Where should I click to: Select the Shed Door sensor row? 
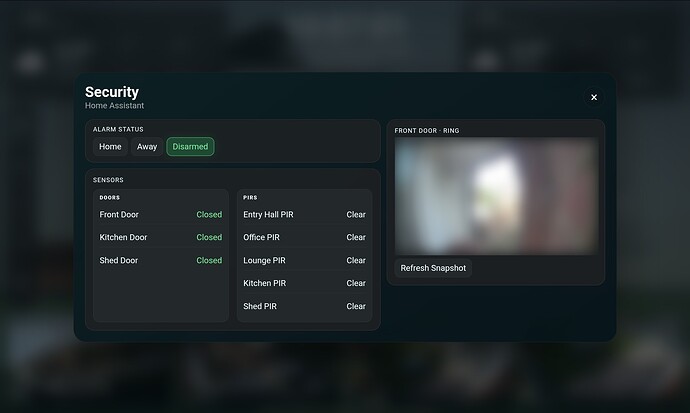pos(161,260)
